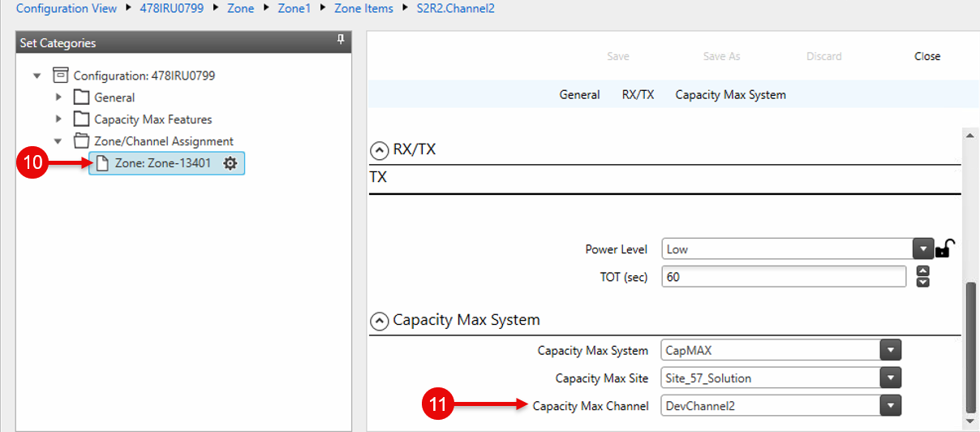
Task: Jump to the RX/TX tab
Action: point(638,95)
